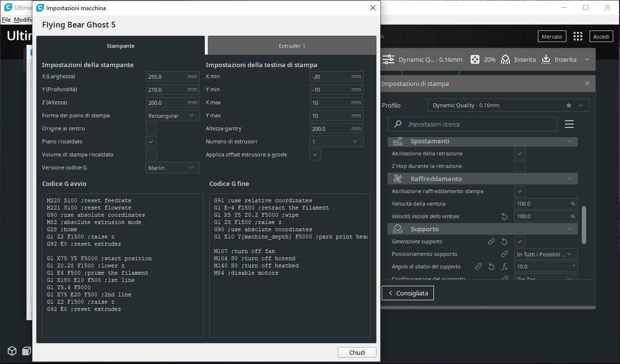Toggle Piano riscaldato checkbox
The width and height of the screenshot is (620, 364).
tap(151, 141)
